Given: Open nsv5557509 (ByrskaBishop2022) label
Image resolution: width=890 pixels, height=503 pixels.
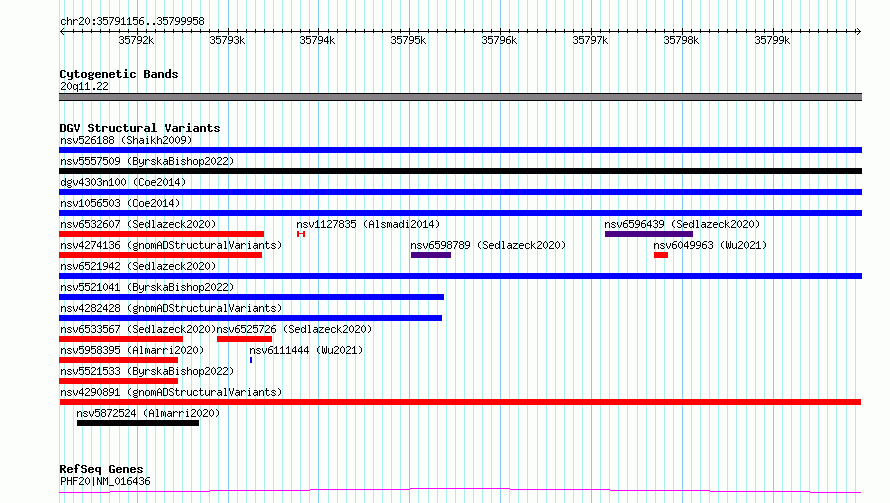Looking at the screenshot, I should (147, 161).
